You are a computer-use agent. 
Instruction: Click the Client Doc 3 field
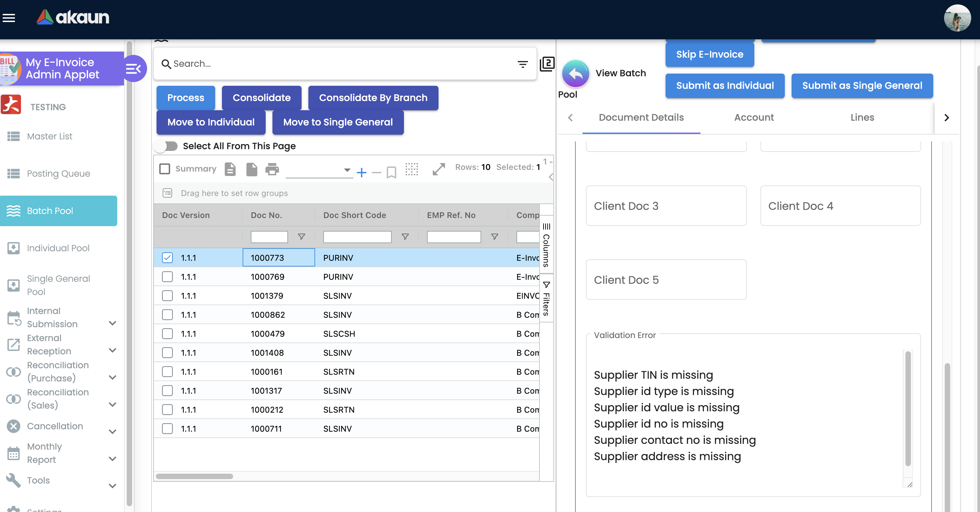666,206
